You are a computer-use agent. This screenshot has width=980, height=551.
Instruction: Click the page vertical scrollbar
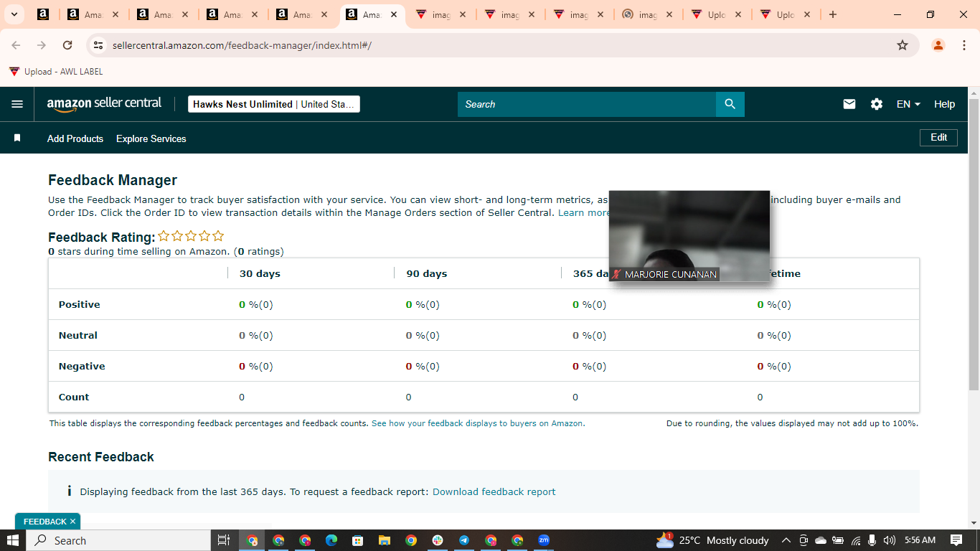(974, 244)
